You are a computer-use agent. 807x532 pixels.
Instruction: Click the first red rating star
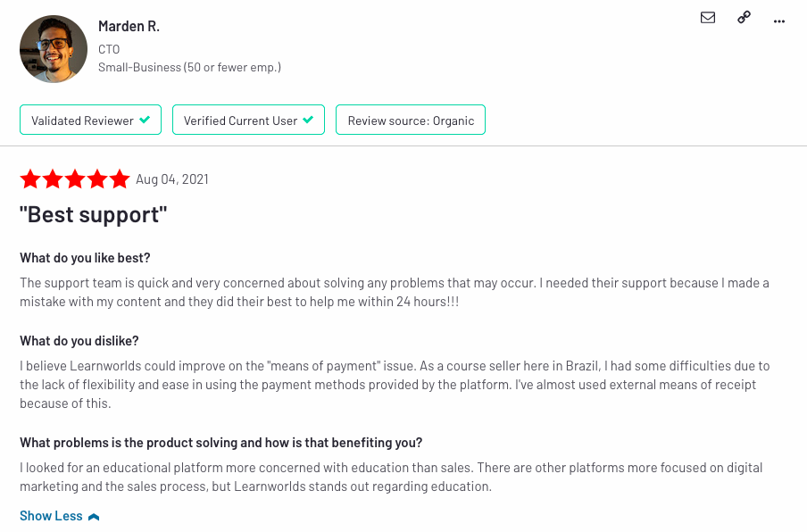(x=30, y=179)
